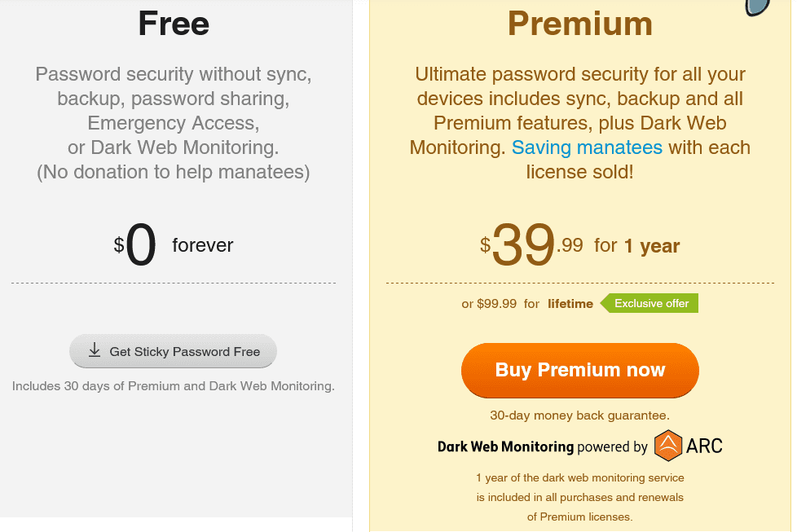797x532 pixels.
Task: Click Includes 30 days of Premium note
Action: (x=174, y=386)
